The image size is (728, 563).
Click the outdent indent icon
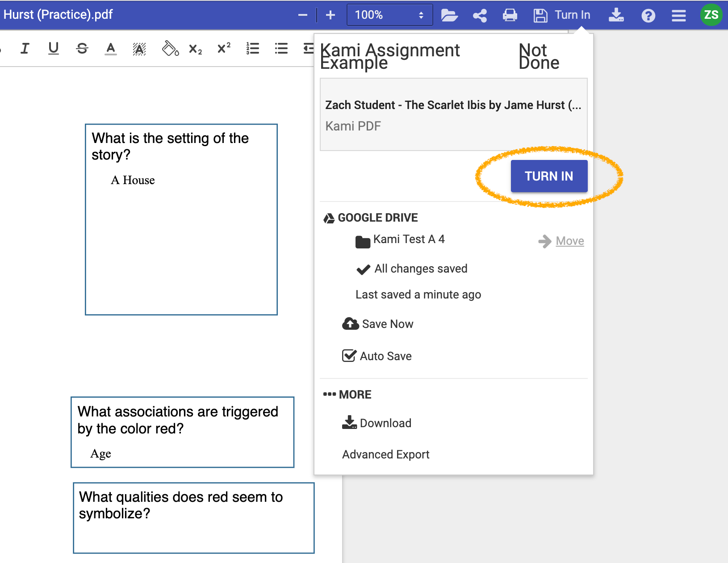pos(309,48)
